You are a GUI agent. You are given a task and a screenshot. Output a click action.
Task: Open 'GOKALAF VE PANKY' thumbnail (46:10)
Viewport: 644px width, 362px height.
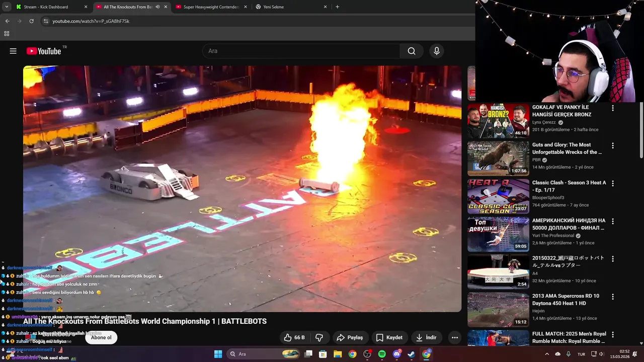tap(498, 121)
